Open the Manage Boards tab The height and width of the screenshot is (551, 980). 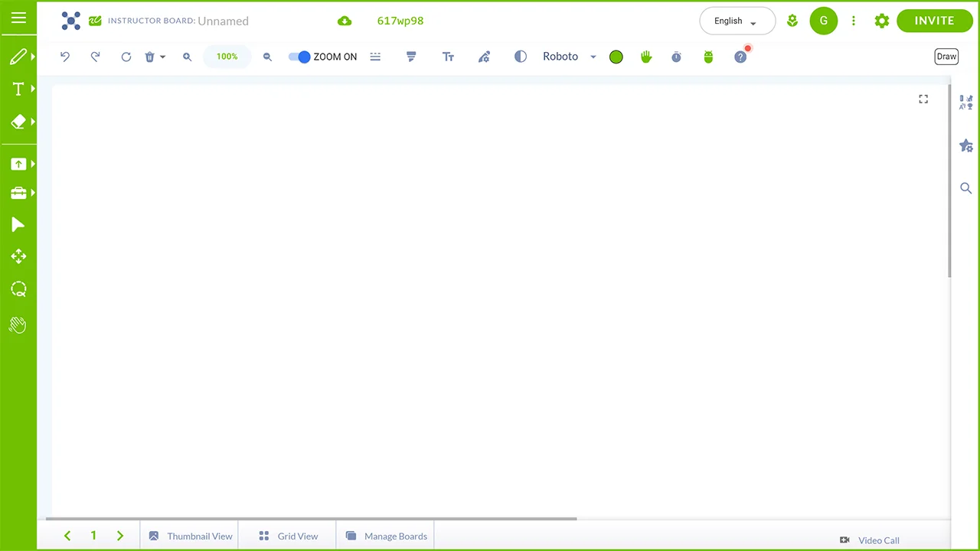pos(386,536)
